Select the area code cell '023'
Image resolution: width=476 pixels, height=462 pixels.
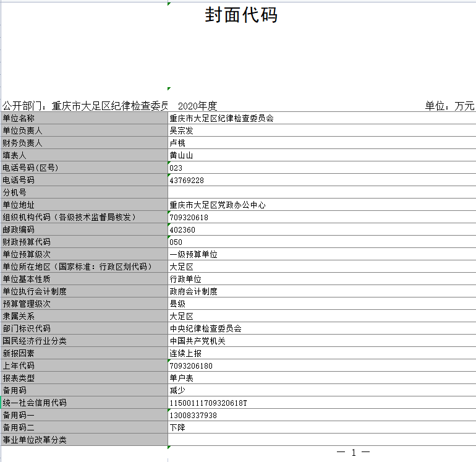coord(176,168)
